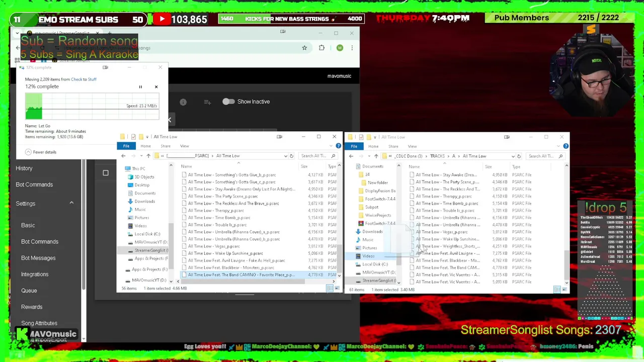The height and width of the screenshot is (362, 644).
Task: Open the View tab in left Explorer window
Action: [185, 146]
